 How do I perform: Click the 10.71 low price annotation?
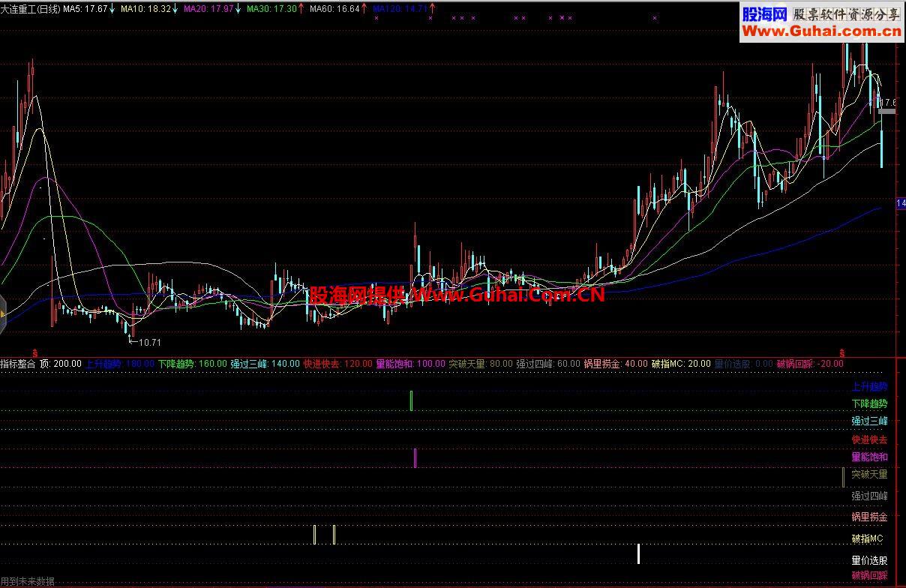click(x=150, y=343)
